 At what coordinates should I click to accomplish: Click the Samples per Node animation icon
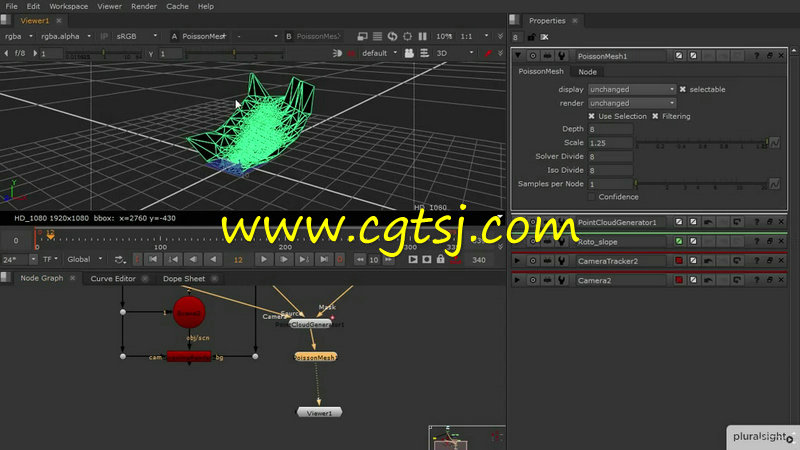click(774, 184)
